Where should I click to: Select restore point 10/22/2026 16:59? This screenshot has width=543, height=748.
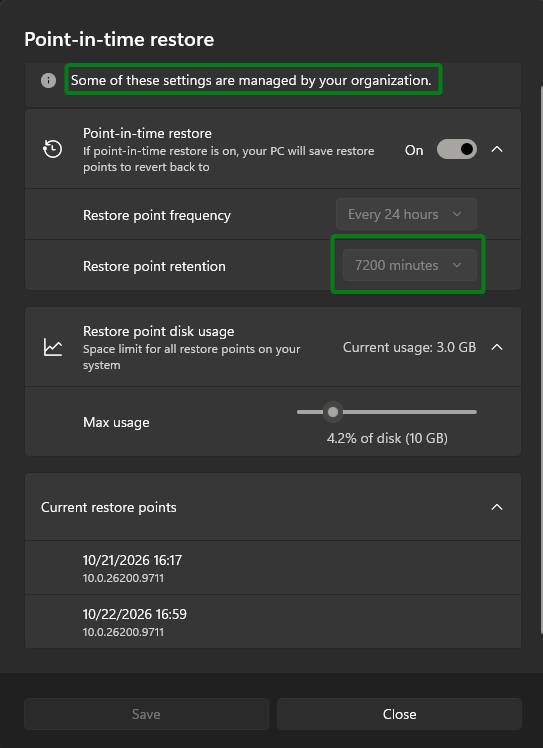273,622
